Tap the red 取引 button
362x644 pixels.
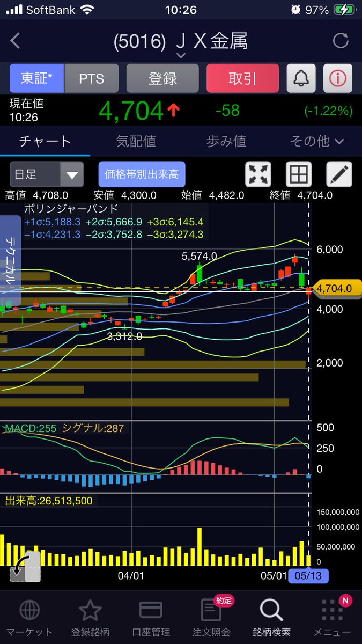tap(242, 78)
